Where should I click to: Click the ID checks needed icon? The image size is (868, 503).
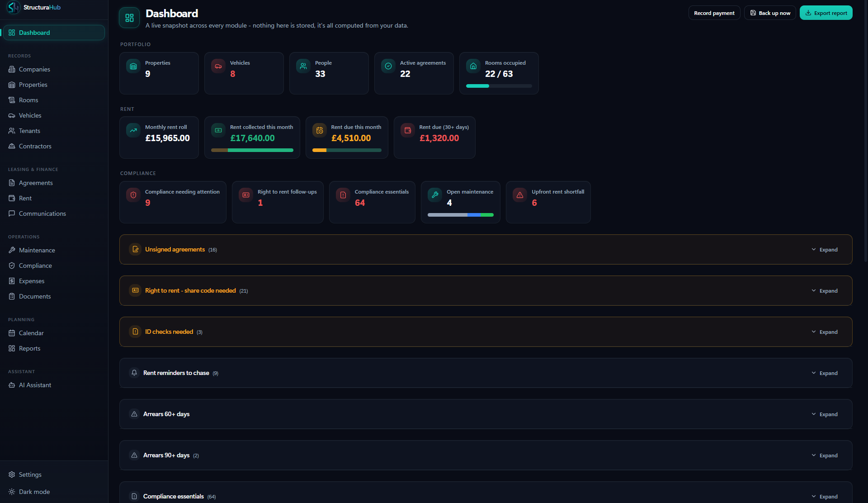135,332
